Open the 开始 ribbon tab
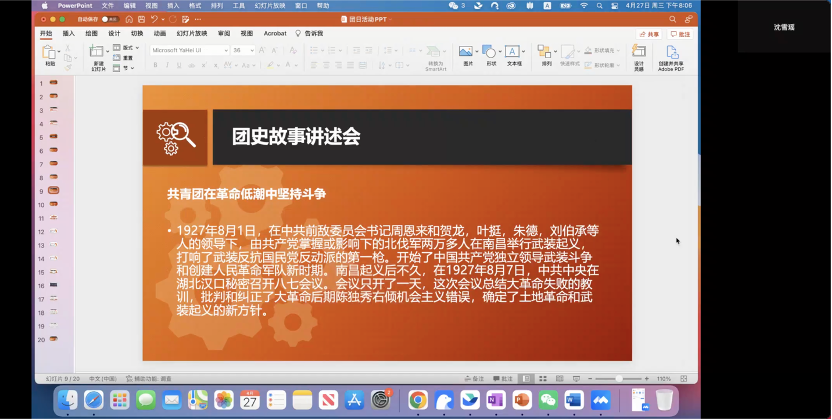Screen dimensions: 832x420 pyautogui.click(x=46, y=33)
